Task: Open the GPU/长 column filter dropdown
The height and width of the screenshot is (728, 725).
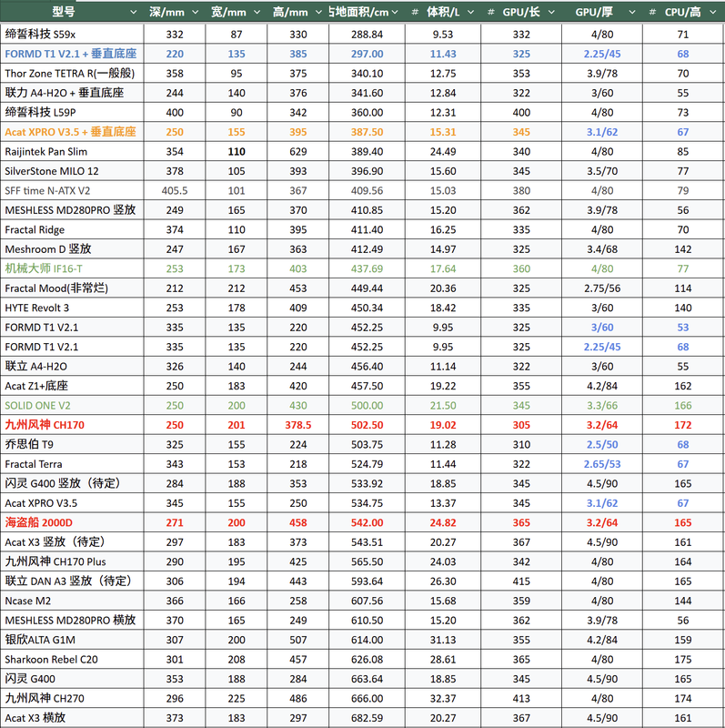Action: click(551, 12)
